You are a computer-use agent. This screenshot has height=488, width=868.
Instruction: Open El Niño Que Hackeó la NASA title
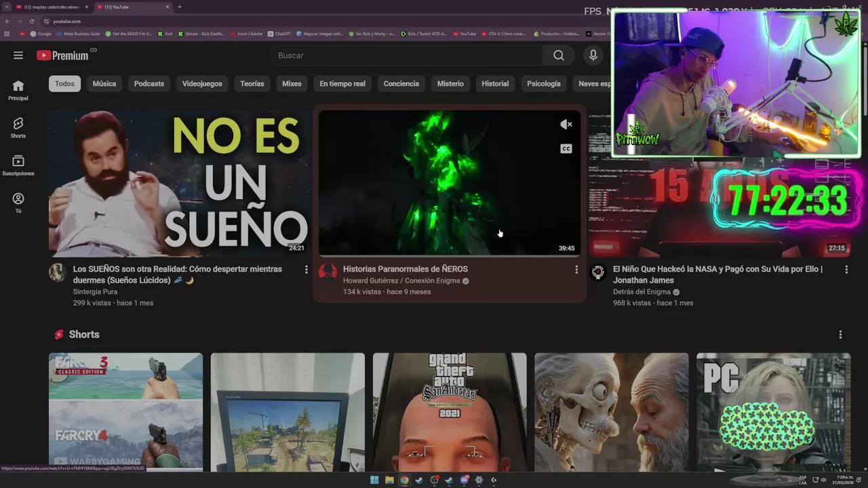(x=718, y=274)
